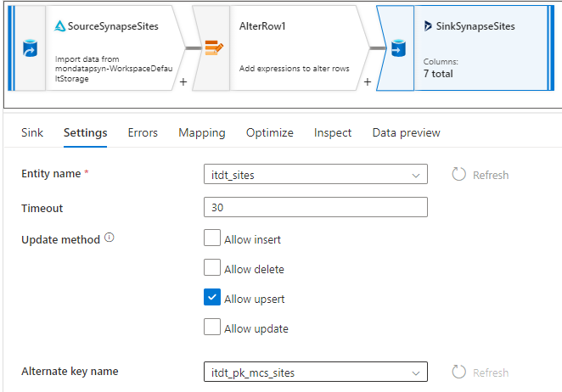Viewport: 562px width, 392px height.
Task: Uncheck the Allow upsert checkbox
Action: pos(212,298)
